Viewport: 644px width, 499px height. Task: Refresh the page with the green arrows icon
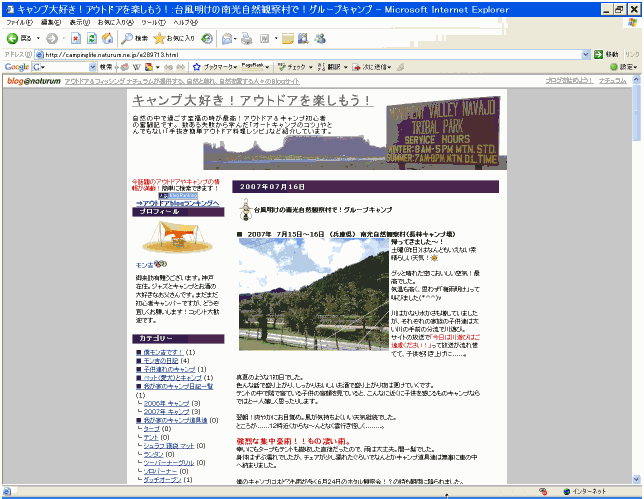click(x=92, y=39)
